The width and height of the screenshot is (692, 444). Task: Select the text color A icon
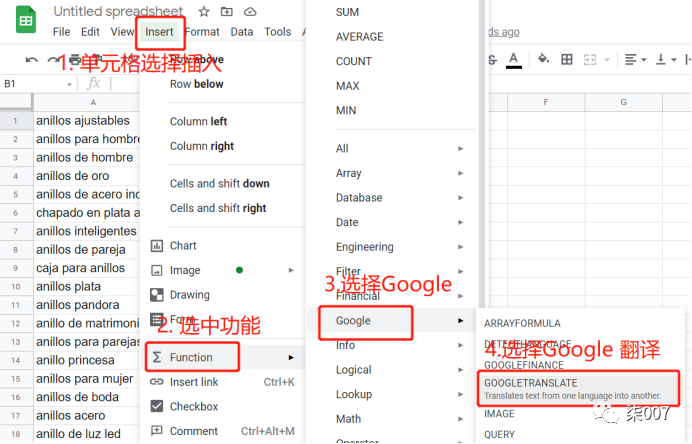pos(513,60)
